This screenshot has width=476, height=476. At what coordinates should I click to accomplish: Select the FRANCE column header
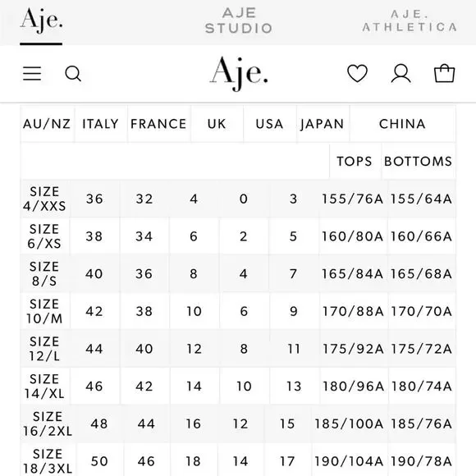(x=158, y=124)
